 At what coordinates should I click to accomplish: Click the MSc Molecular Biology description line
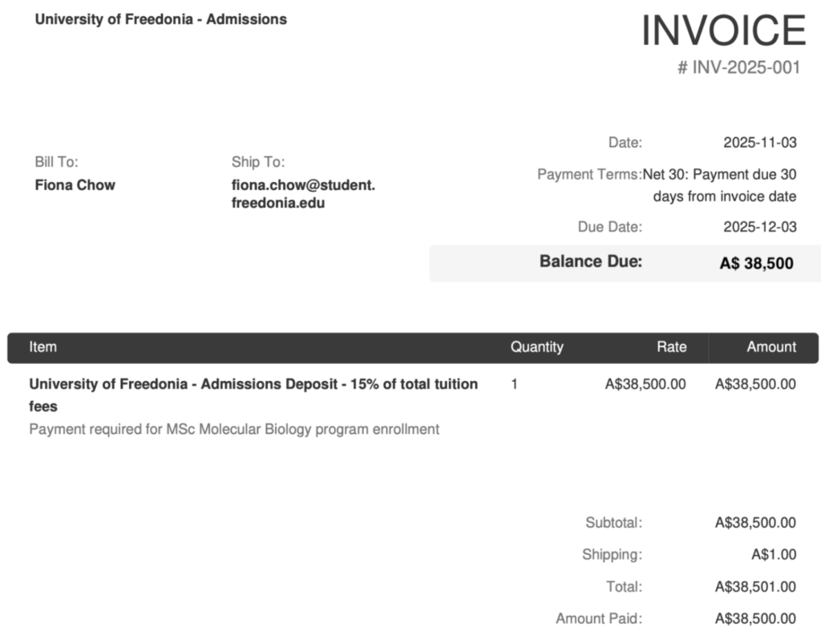click(x=234, y=429)
